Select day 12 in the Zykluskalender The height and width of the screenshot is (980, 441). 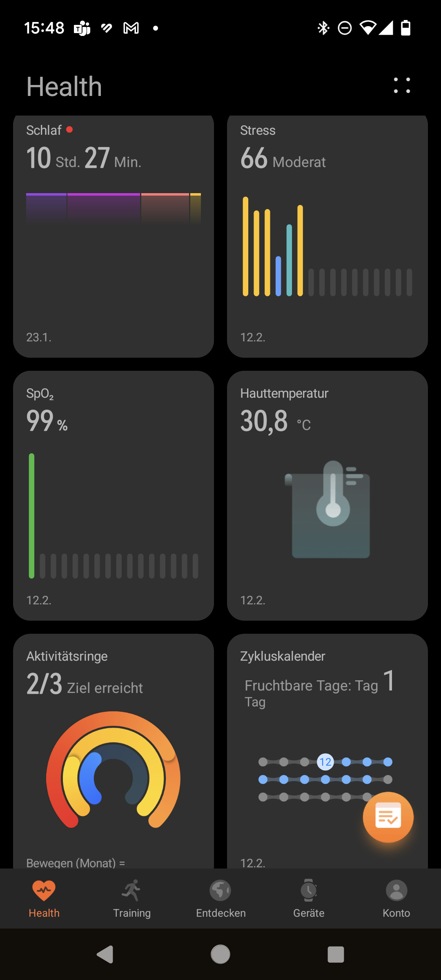click(325, 762)
